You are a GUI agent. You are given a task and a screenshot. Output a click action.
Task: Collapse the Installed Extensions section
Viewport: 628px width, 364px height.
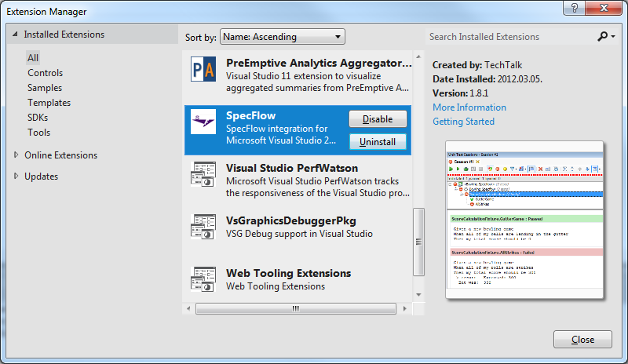click(x=15, y=34)
